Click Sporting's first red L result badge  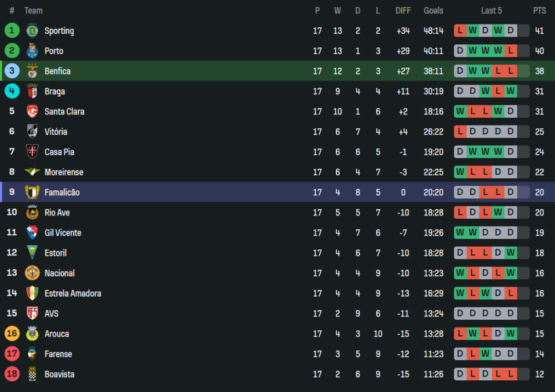point(460,31)
